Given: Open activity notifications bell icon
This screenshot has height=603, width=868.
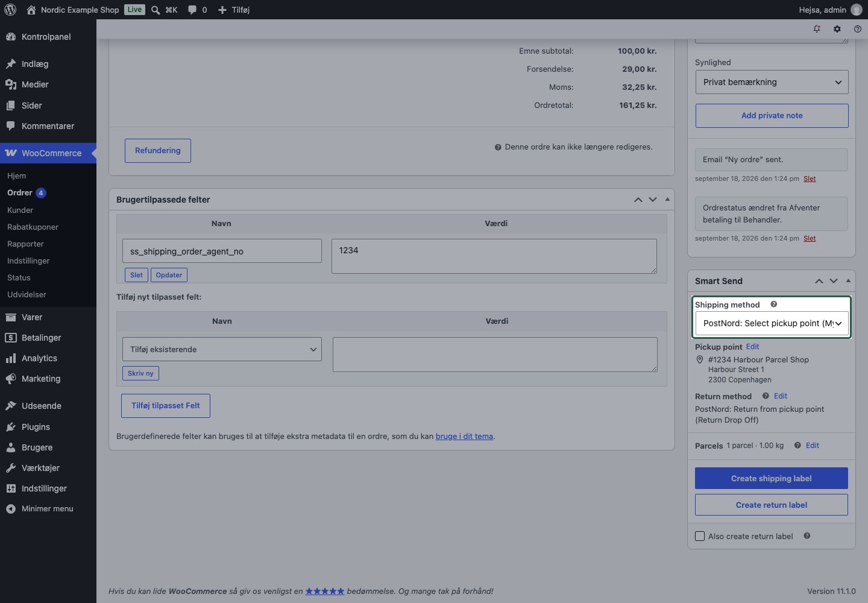Looking at the screenshot, I should tap(817, 29).
